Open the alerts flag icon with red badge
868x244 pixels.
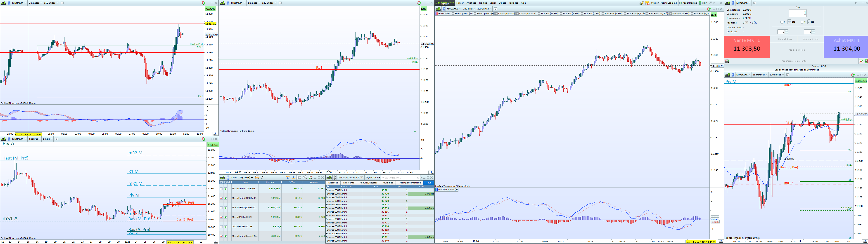(x=647, y=3)
